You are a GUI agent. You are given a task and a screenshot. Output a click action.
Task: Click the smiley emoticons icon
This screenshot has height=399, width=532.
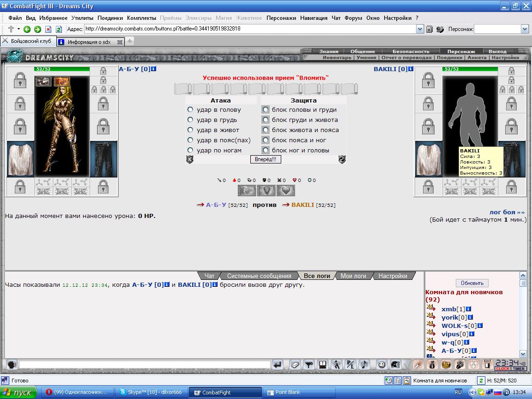coord(382,365)
